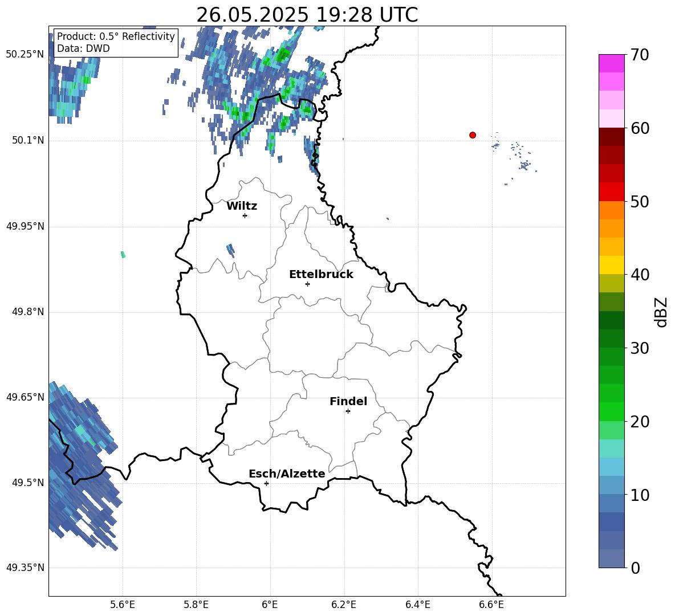Click the 6.4°E longitude label
This screenshot has height=616, width=675.
point(417,605)
